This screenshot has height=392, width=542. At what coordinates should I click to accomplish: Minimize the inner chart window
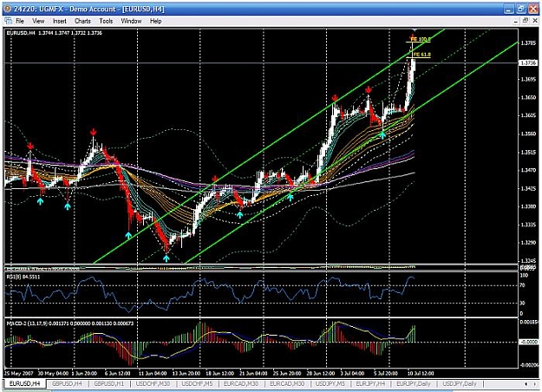[x=515, y=21]
